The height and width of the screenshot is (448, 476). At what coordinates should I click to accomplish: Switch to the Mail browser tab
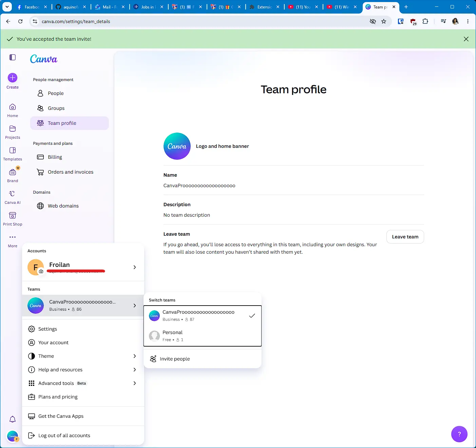coord(110,7)
